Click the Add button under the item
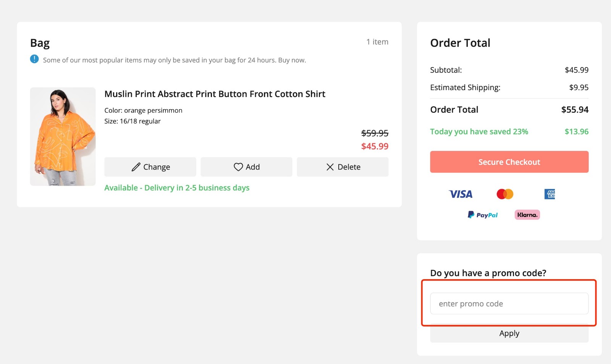This screenshot has width=611, height=364. click(246, 167)
